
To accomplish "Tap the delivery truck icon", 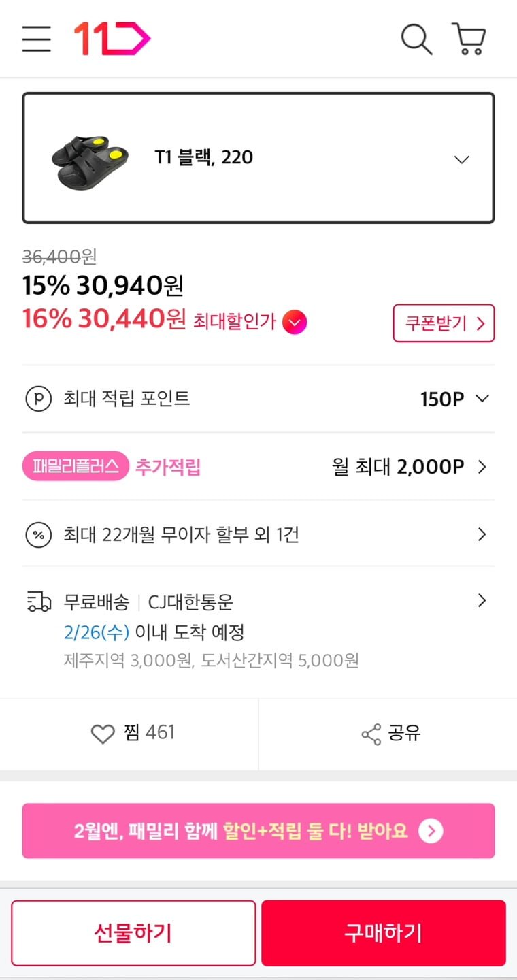I will click(39, 602).
